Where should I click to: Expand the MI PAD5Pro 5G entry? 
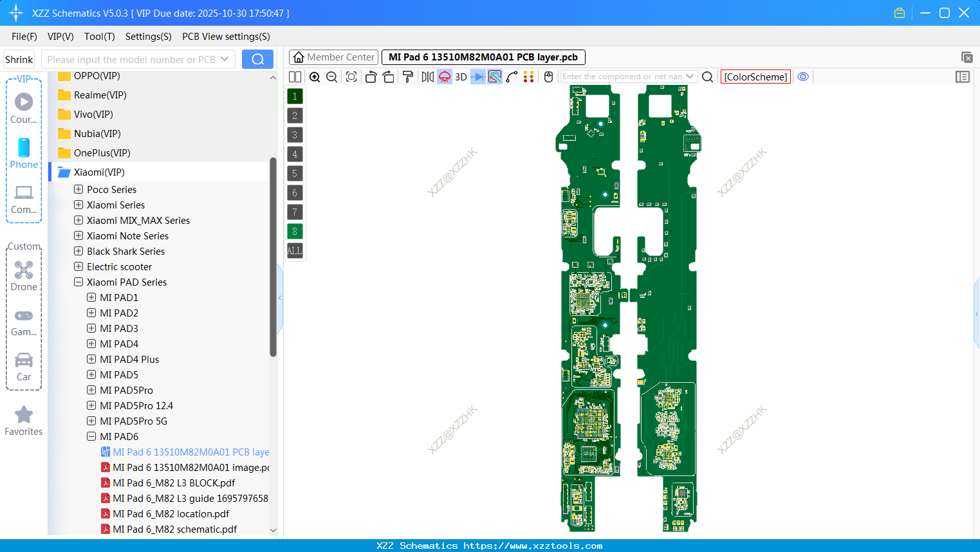pyautogui.click(x=91, y=421)
